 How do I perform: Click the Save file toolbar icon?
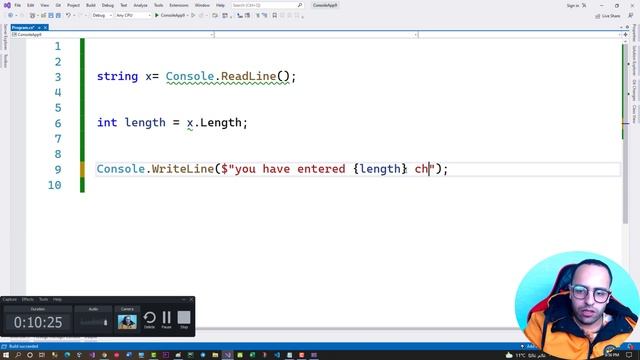(x=51, y=15)
